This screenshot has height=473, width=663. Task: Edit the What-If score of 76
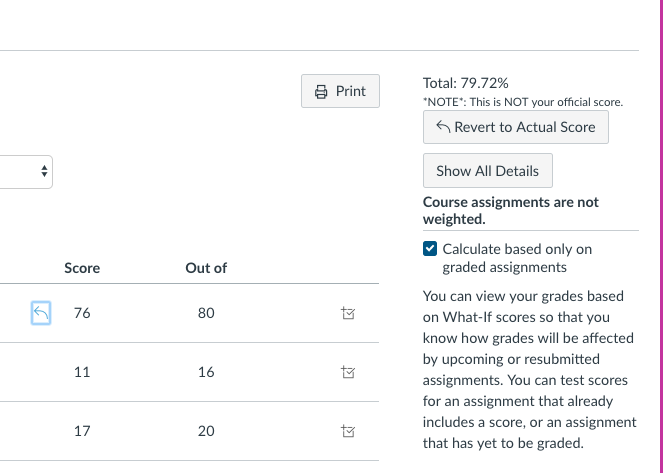pos(82,313)
